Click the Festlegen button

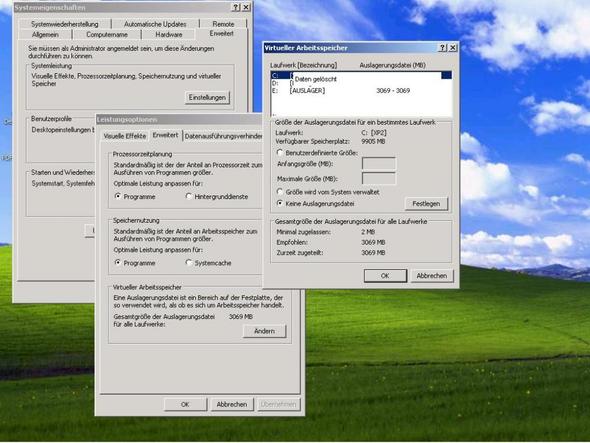click(426, 204)
